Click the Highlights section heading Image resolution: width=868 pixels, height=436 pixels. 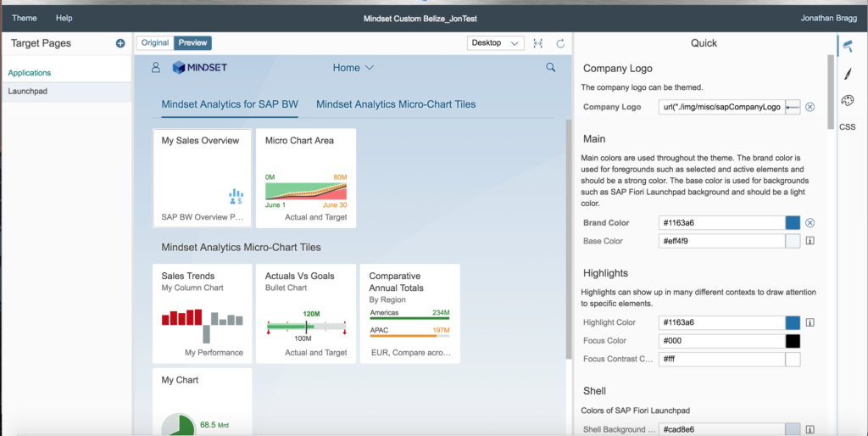[x=605, y=273]
